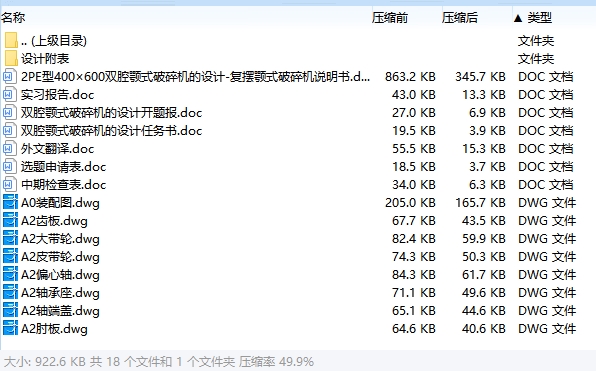Select file name A2轴承座.dwg
This screenshot has height=371, width=596.
(x=60, y=293)
